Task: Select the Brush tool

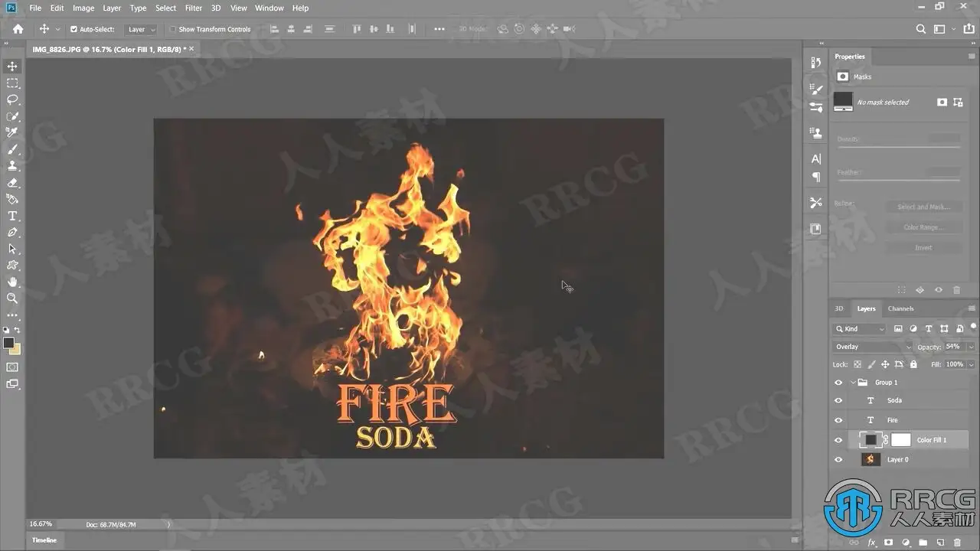Action: point(12,149)
